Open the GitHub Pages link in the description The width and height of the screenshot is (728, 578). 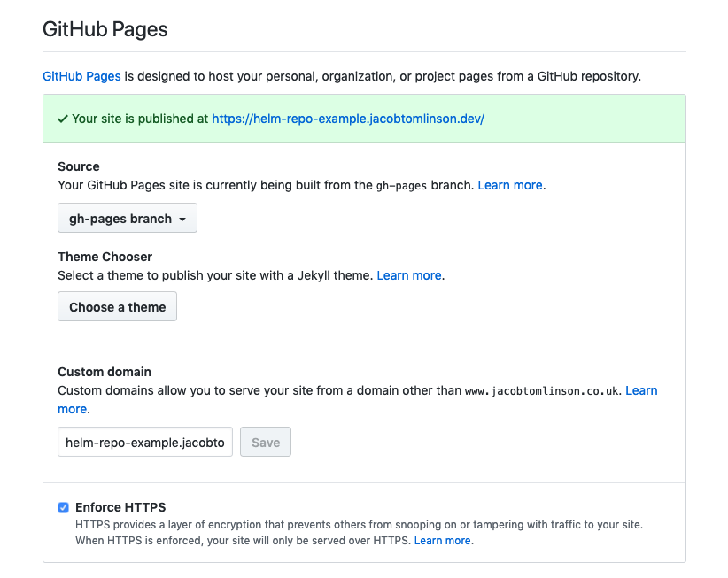pos(81,76)
